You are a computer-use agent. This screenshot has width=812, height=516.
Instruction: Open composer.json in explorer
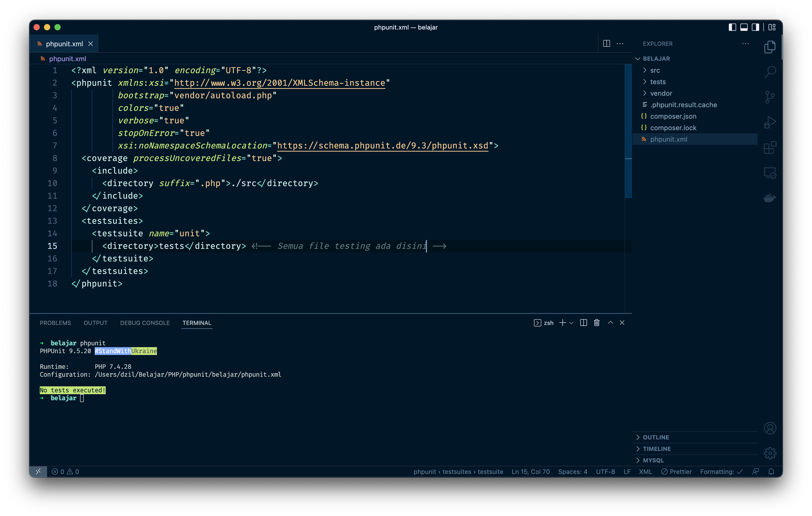pos(695,116)
